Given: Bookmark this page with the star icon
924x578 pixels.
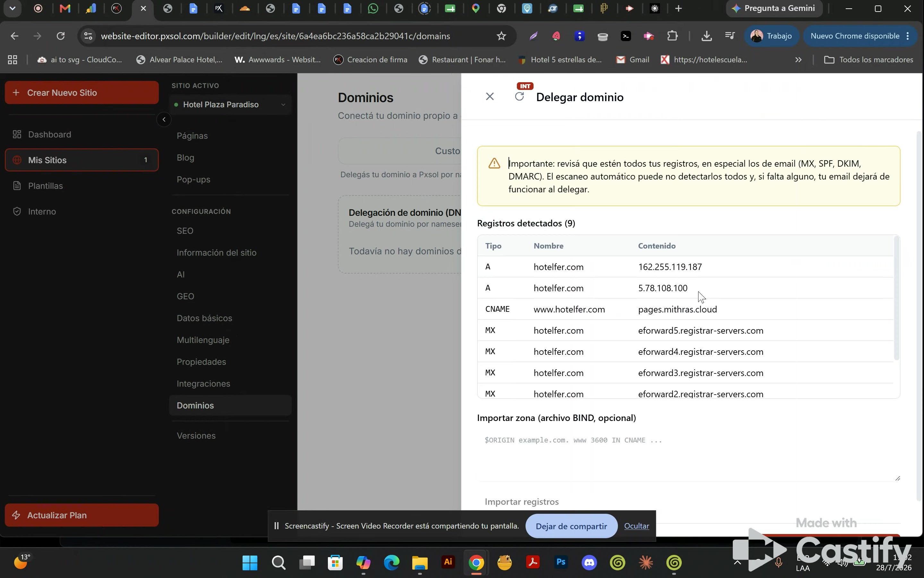Looking at the screenshot, I should coord(501,36).
